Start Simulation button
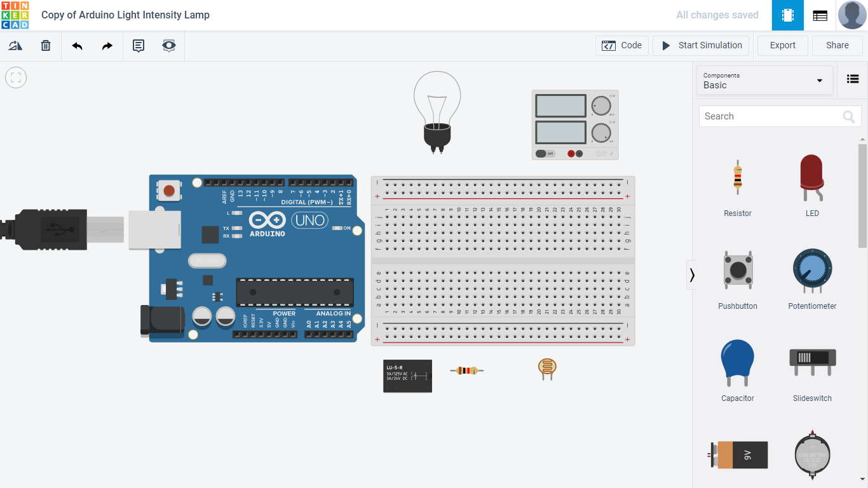The height and width of the screenshot is (488, 868). [x=701, y=46]
